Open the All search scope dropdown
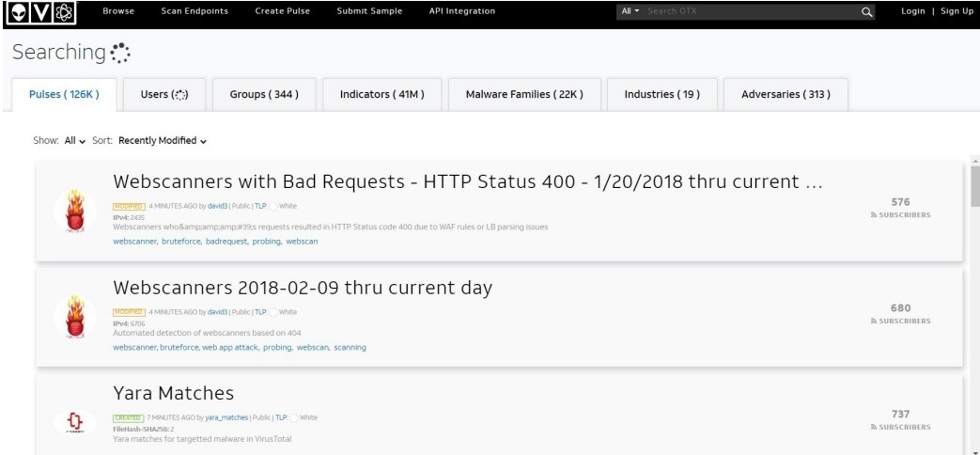This screenshot has width=980, height=455. pos(630,11)
